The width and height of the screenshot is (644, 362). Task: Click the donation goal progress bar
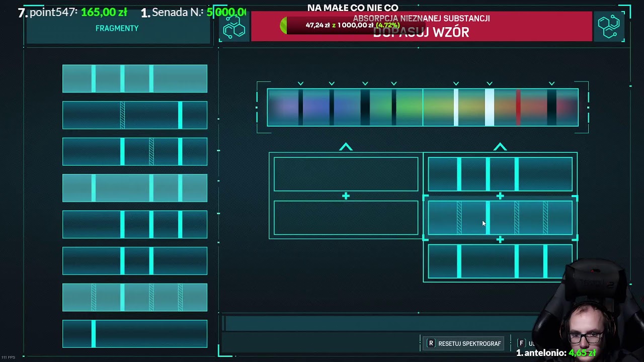(x=352, y=25)
